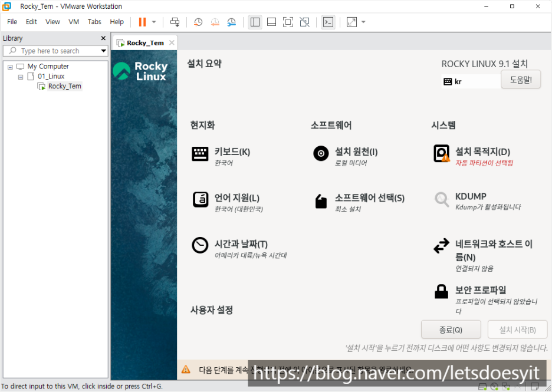The width and height of the screenshot is (552, 392).
Task: Enter full screen mode
Action: click(x=288, y=22)
